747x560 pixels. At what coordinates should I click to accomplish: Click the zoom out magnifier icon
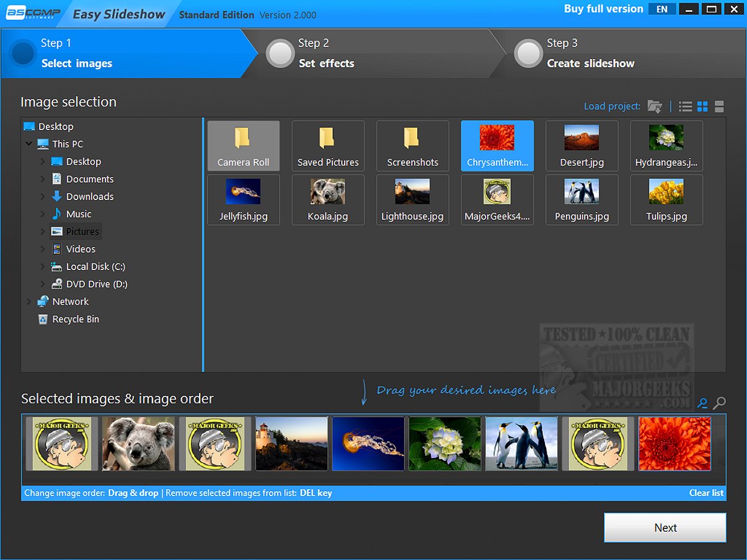click(x=702, y=403)
